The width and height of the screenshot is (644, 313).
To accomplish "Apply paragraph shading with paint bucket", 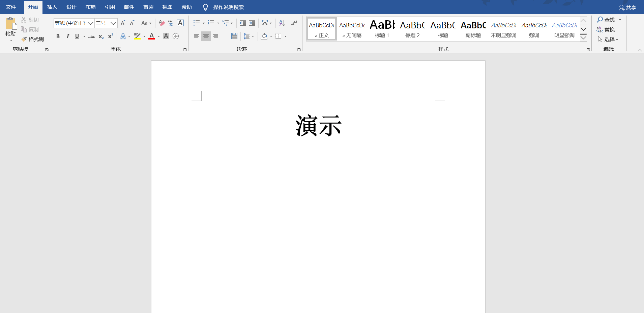I will (264, 36).
